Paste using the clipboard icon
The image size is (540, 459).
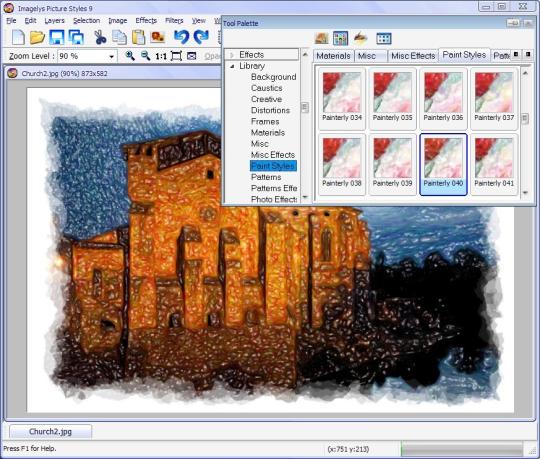(138, 37)
